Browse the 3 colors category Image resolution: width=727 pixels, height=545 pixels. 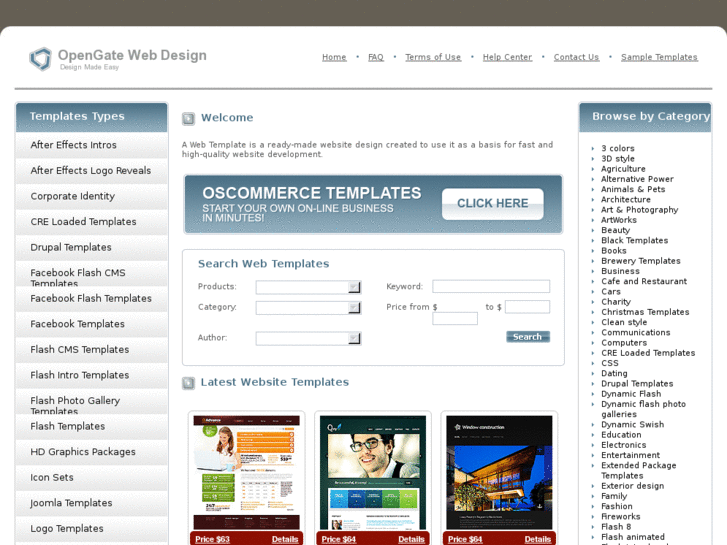pos(618,148)
